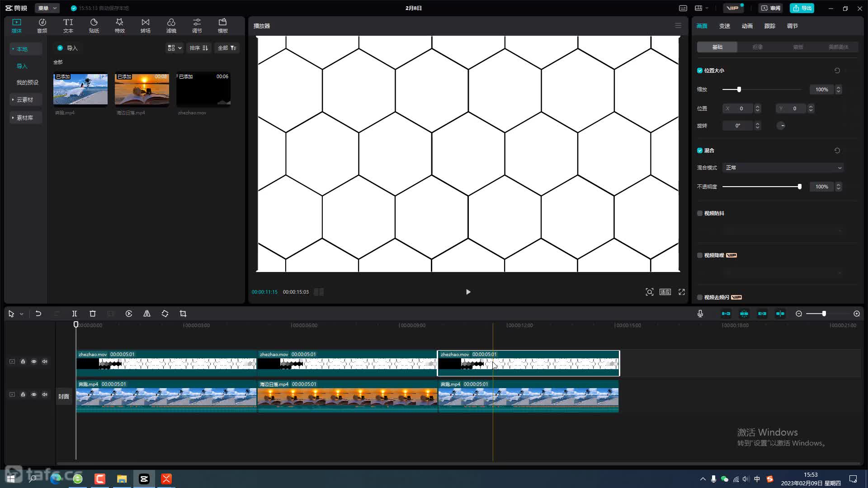Screen dimensions: 868x488
Task: Click the timeline zoom slider handle
Action: click(x=824, y=314)
